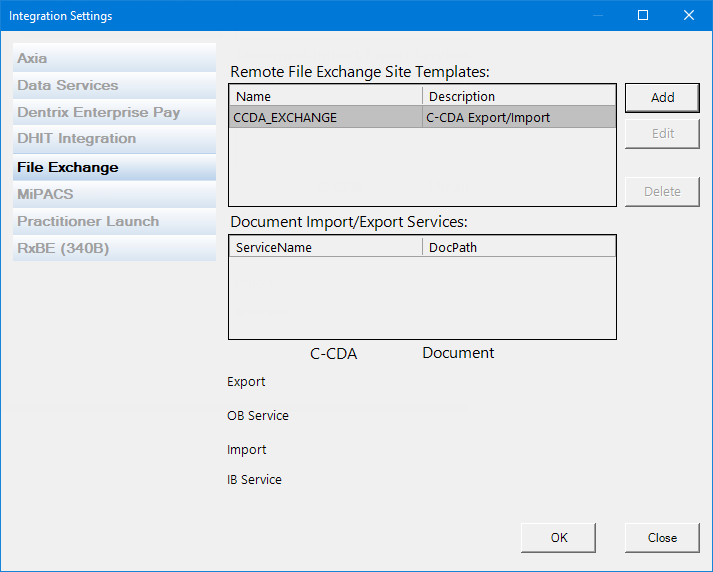Click the Import label

246,450
